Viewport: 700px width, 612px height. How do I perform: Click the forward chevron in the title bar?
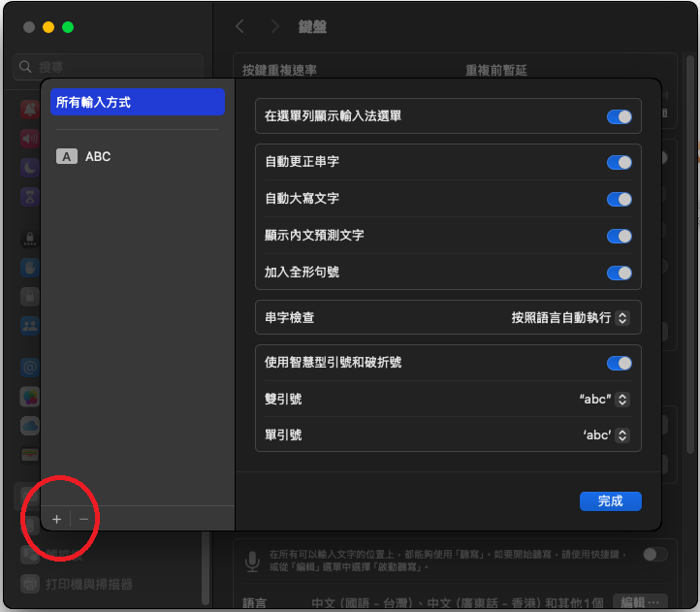275,26
